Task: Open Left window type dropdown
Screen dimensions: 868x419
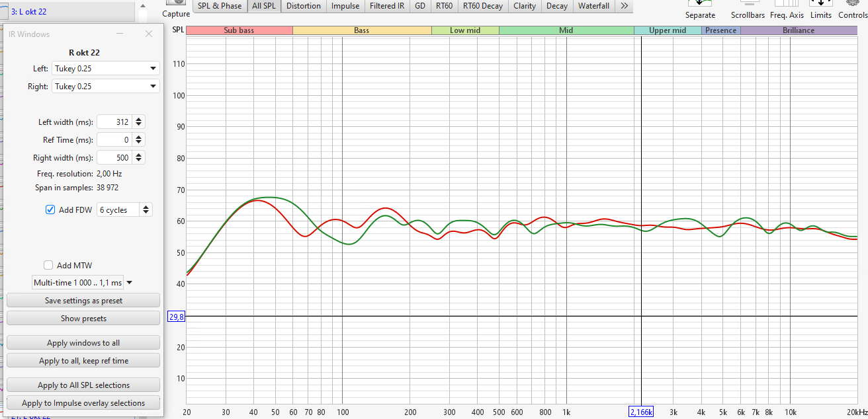Action: click(106, 68)
